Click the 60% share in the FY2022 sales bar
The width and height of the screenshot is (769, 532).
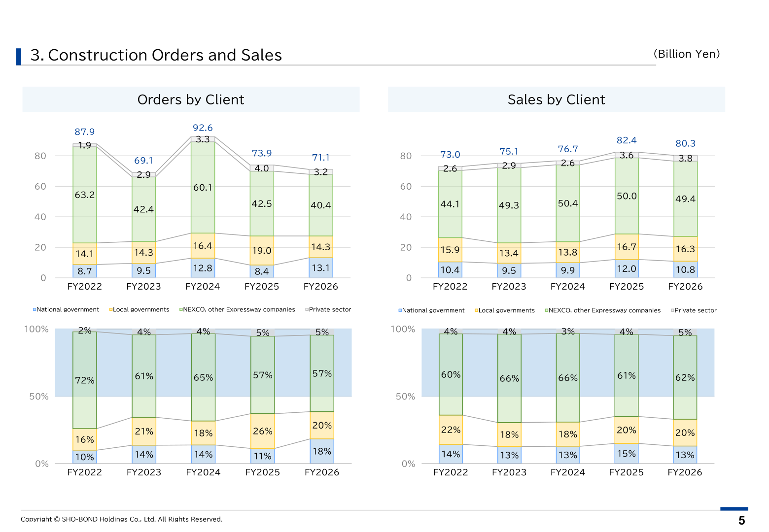(x=451, y=375)
